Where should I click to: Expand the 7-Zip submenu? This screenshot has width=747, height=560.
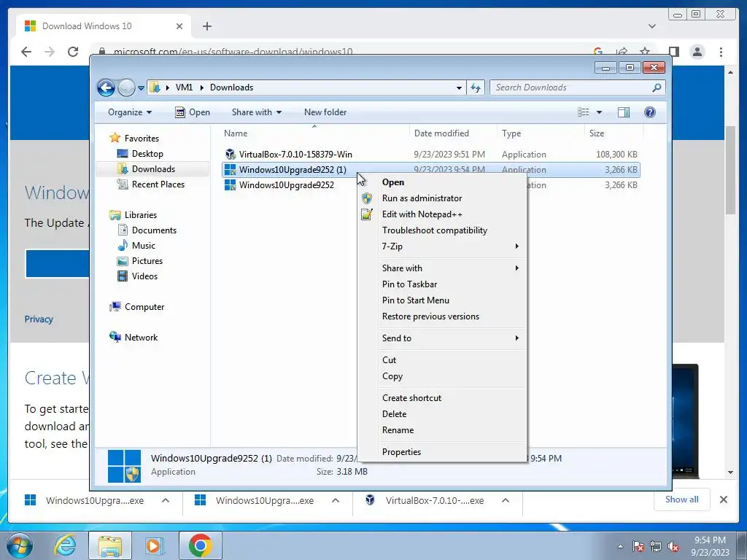point(442,246)
